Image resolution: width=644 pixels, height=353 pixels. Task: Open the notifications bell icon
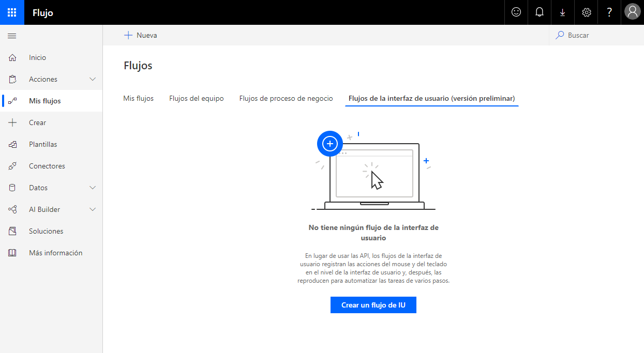(x=540, y=12)
